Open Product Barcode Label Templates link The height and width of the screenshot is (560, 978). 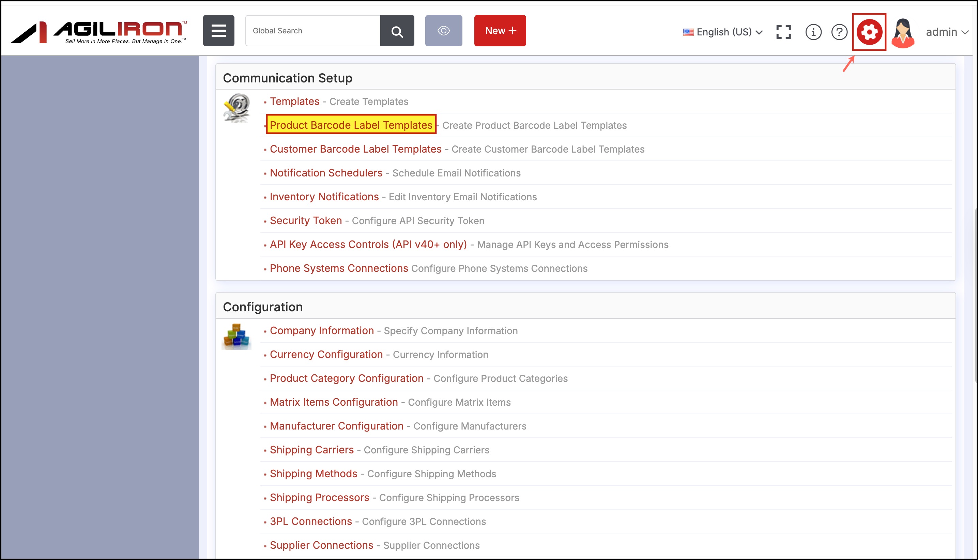pyautogui.click(x=351, y=125)
